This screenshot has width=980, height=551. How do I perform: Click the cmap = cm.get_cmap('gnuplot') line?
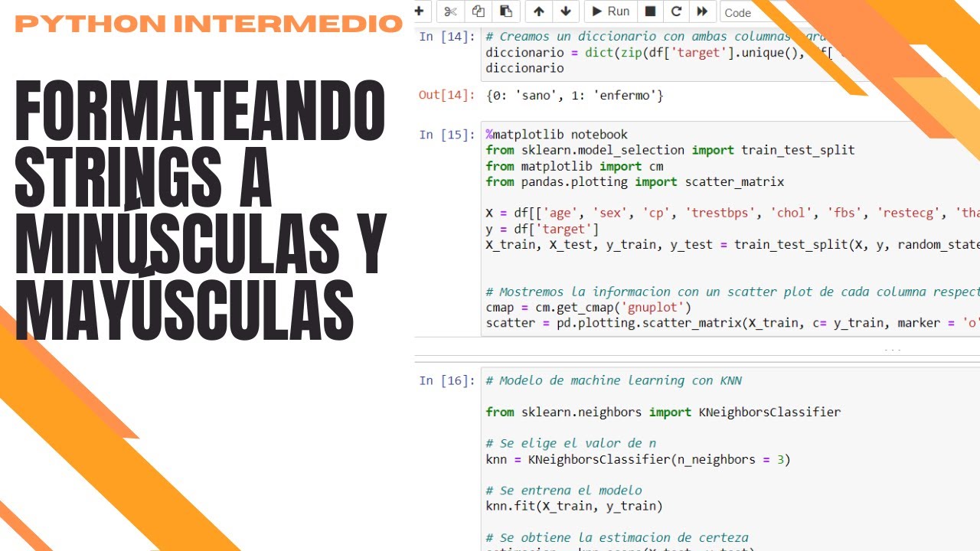coord(589,308)
